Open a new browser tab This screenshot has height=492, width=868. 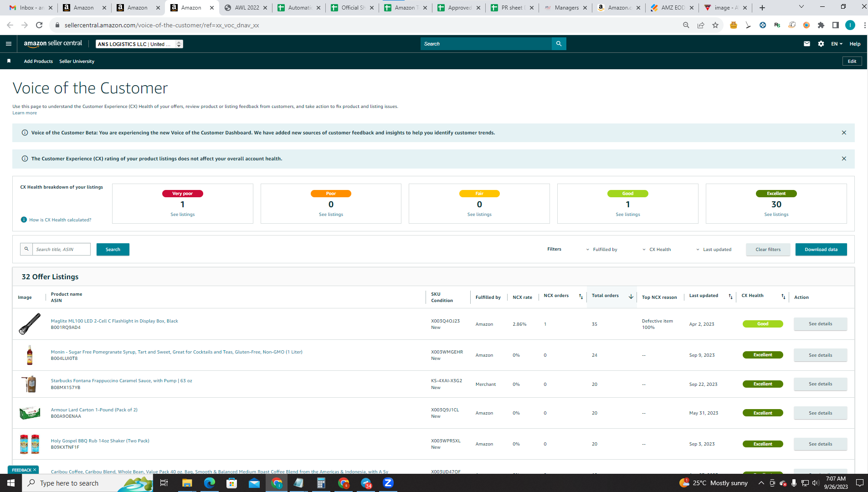click(x=762, y=8)
